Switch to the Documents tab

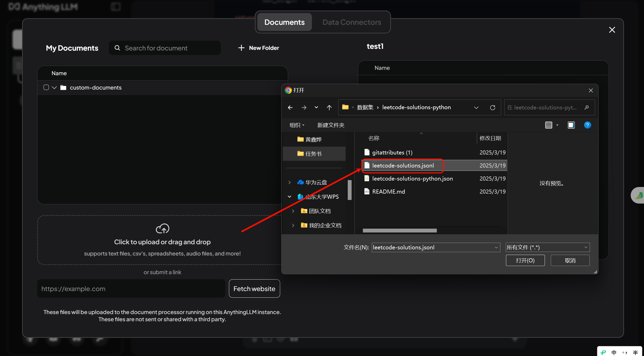284,22
